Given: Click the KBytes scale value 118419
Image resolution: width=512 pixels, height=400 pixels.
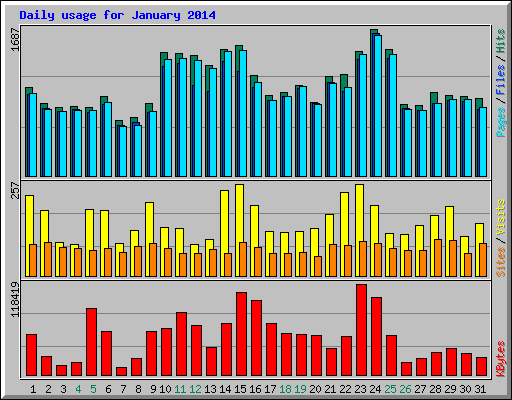Looking at the screenshot, I should pyautogui.click(x=15, y=299).
